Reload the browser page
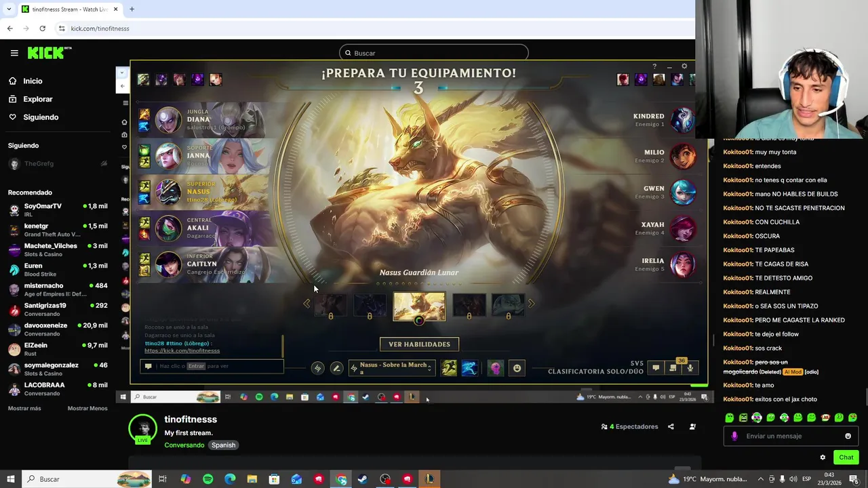 [42, 28]
